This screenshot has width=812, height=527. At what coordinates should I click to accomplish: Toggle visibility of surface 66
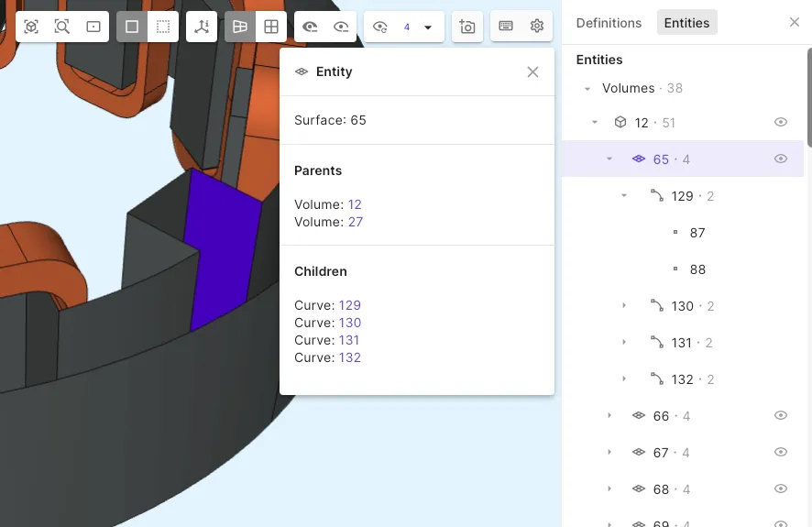[x=781, y=415]
